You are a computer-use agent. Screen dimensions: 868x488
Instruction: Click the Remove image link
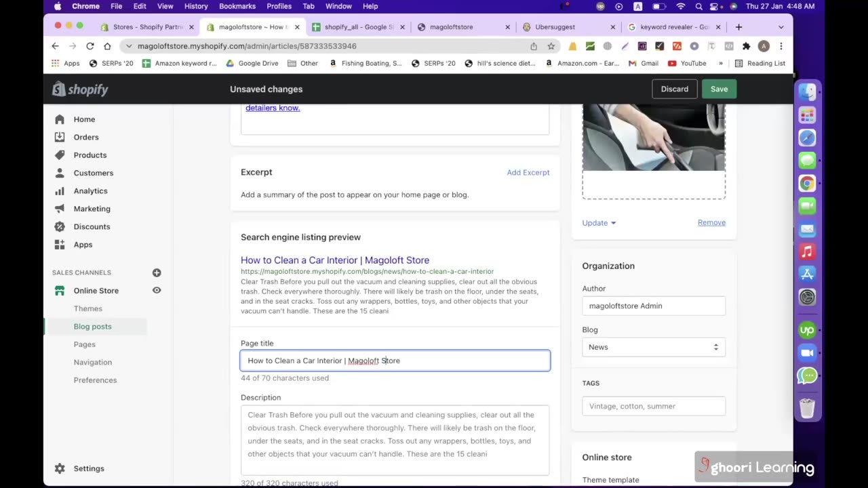[x=711, y=222]
